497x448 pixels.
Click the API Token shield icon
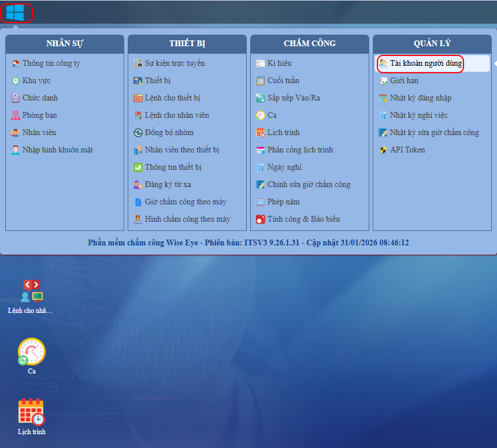383,150
